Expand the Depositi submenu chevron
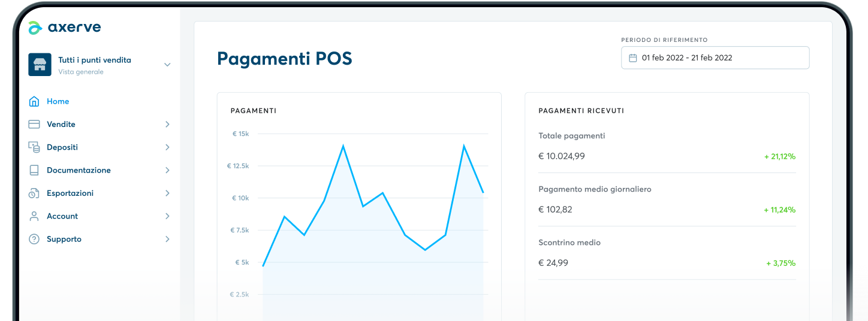This screenshot has height=321, width=868. (x=167, y=147)
